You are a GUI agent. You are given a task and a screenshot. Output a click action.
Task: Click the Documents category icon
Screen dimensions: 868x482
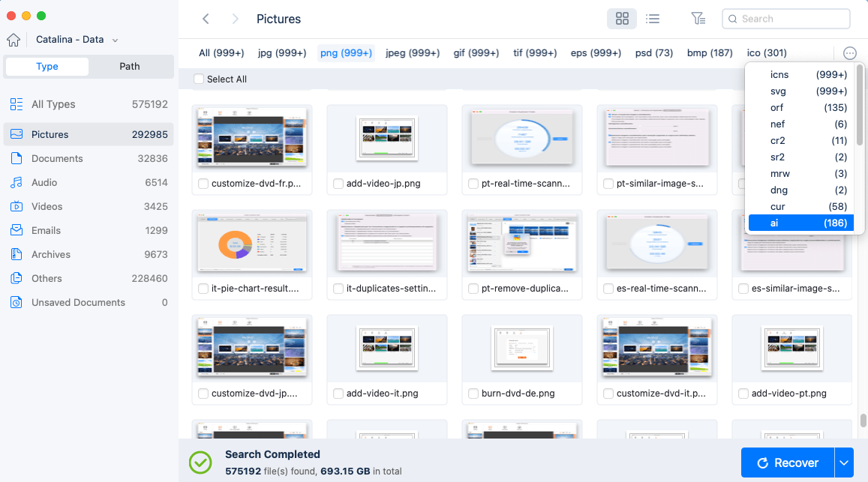pos(17,158)
